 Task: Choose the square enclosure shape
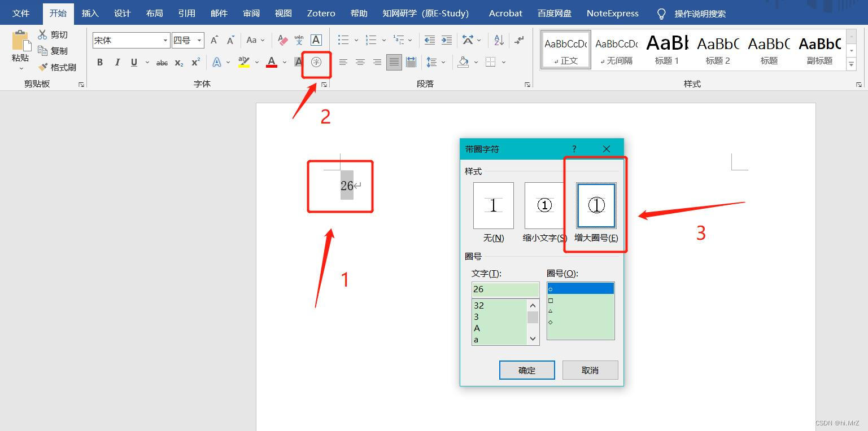coord(581,301)
